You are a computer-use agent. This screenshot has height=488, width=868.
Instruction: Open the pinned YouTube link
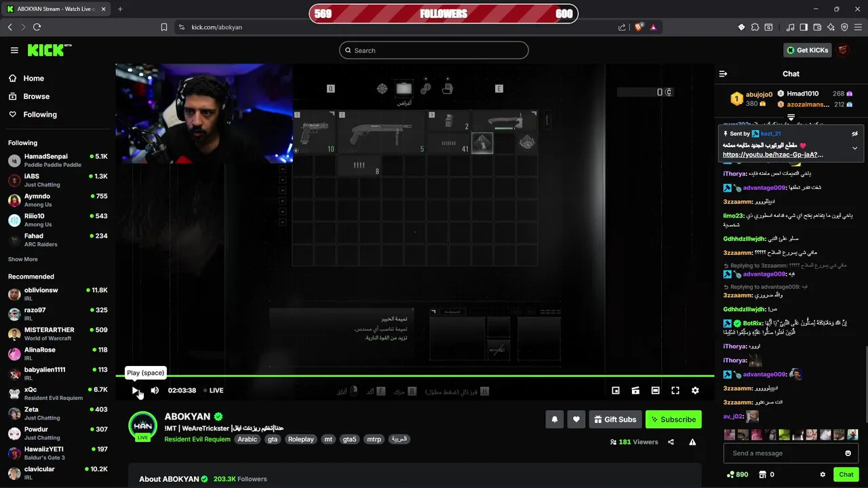coord(773,155)
